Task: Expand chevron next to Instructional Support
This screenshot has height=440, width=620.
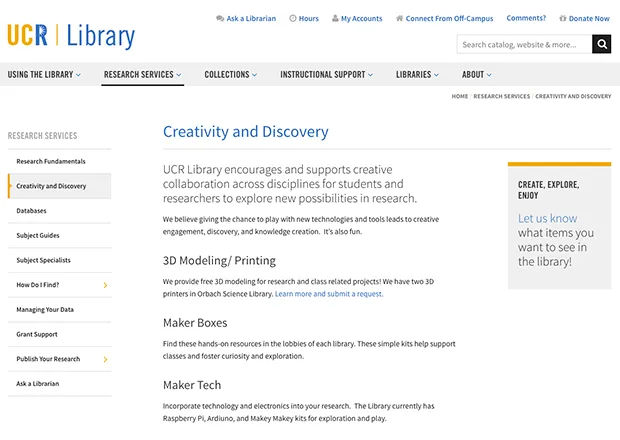Action: coord(370,75)
